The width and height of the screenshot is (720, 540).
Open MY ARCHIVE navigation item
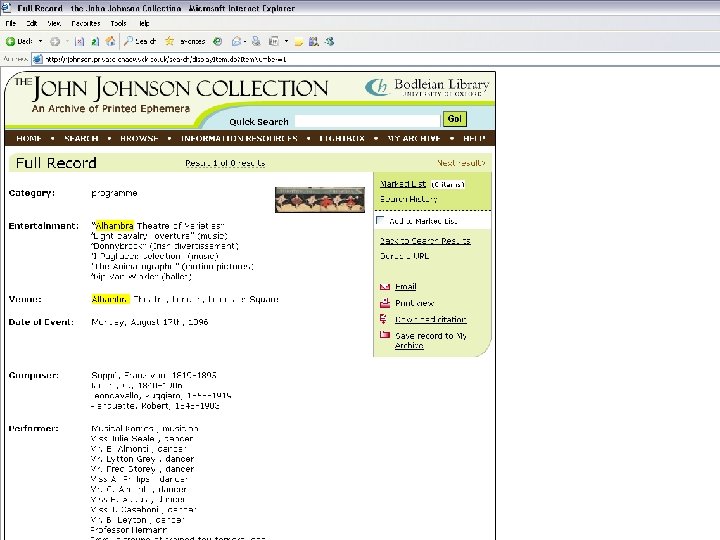point(414,138)
